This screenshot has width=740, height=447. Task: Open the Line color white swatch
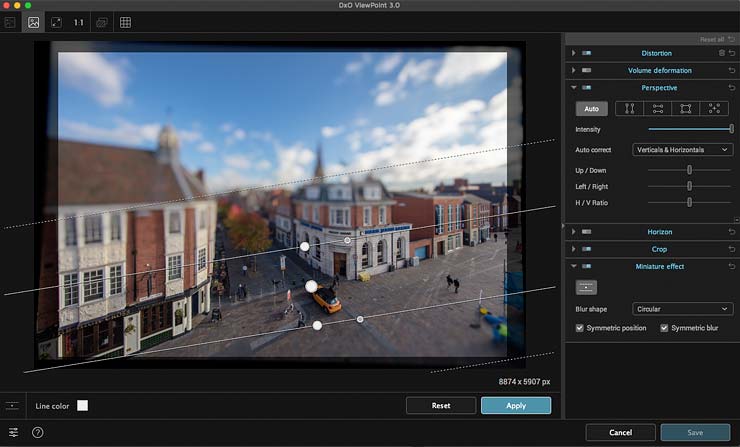click(83, 405)
